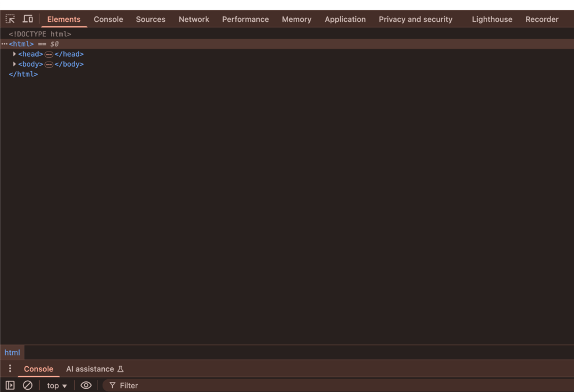
Task: Open the drawer three-dot menu
Action: tap(10, 368)
